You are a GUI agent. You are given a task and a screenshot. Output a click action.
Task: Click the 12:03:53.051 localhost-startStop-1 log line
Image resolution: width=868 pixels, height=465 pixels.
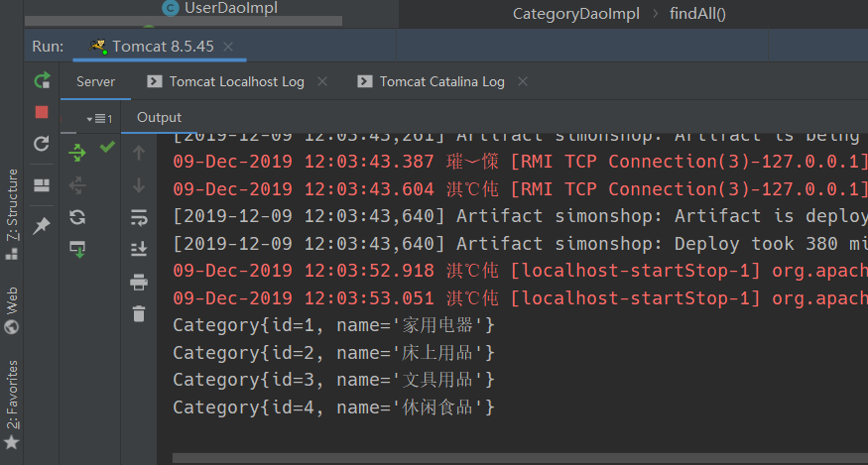[521, 298]
